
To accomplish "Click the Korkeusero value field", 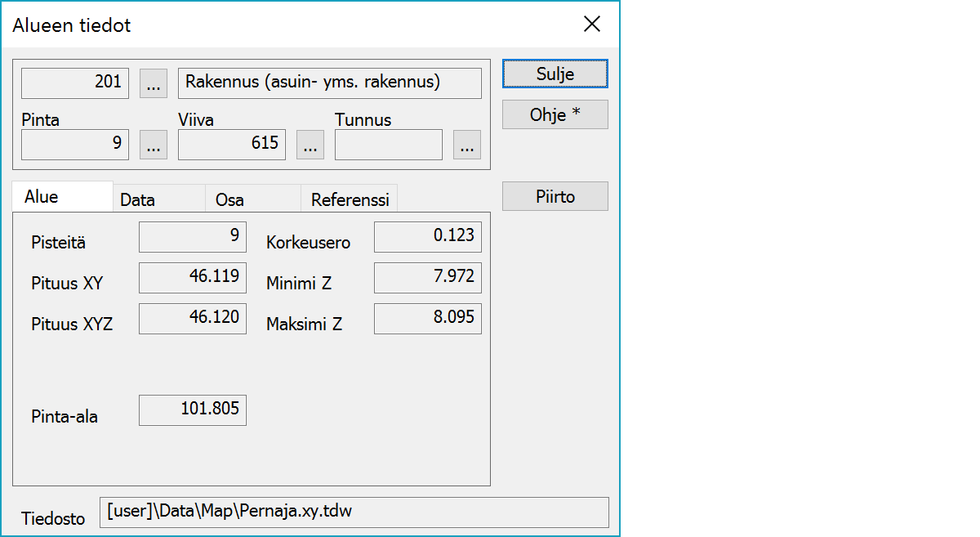I will 428,237.
